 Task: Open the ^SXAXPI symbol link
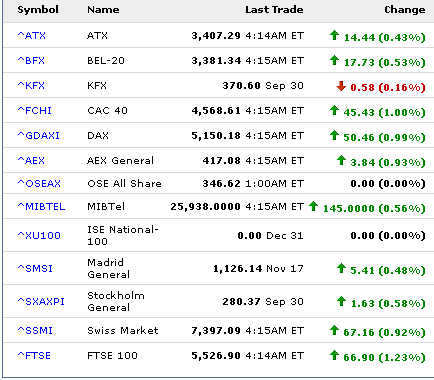(x=41, y=301)
